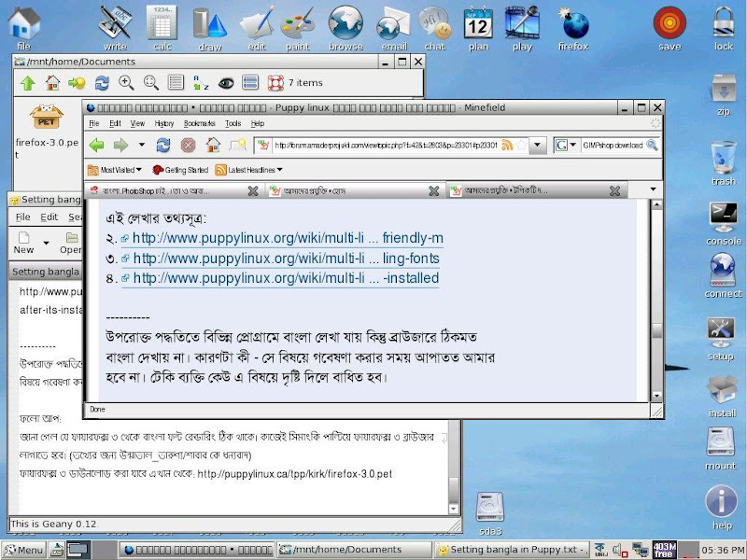This screenshot has height=560, width=747.
Task: Expand Latest Headlines feed dropdown
Action: (x=248, y=170)
